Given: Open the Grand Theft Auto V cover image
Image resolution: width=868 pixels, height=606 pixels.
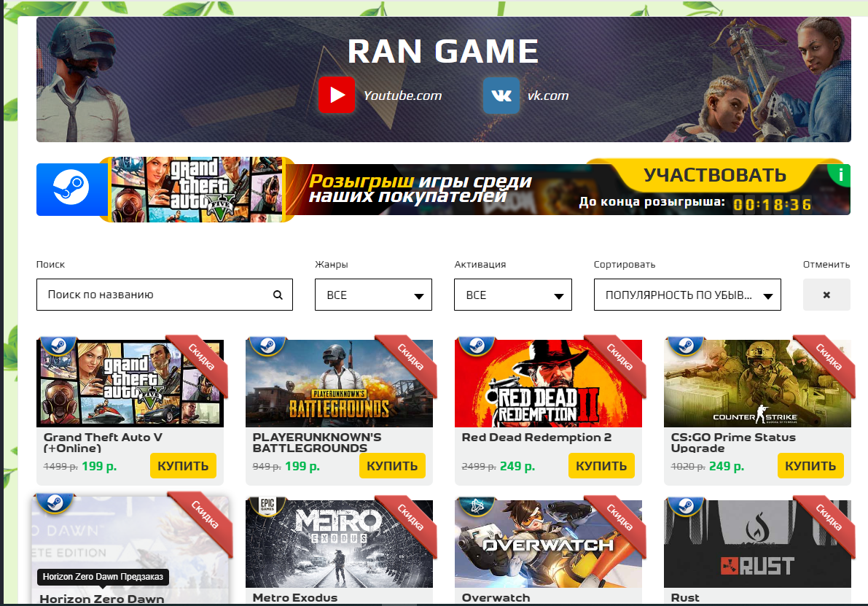Looking at the screenshot, I should (x=130, y=384).
